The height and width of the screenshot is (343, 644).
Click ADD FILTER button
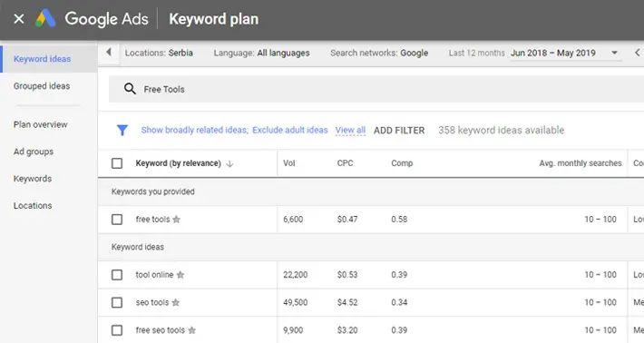point(399,131)
